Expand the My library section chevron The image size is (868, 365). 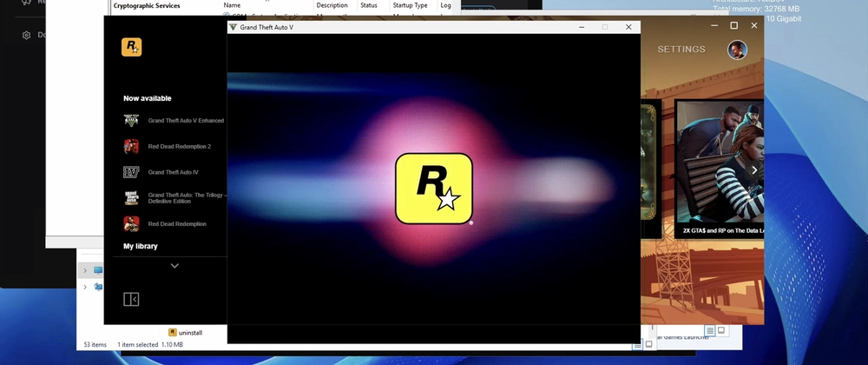174,266
